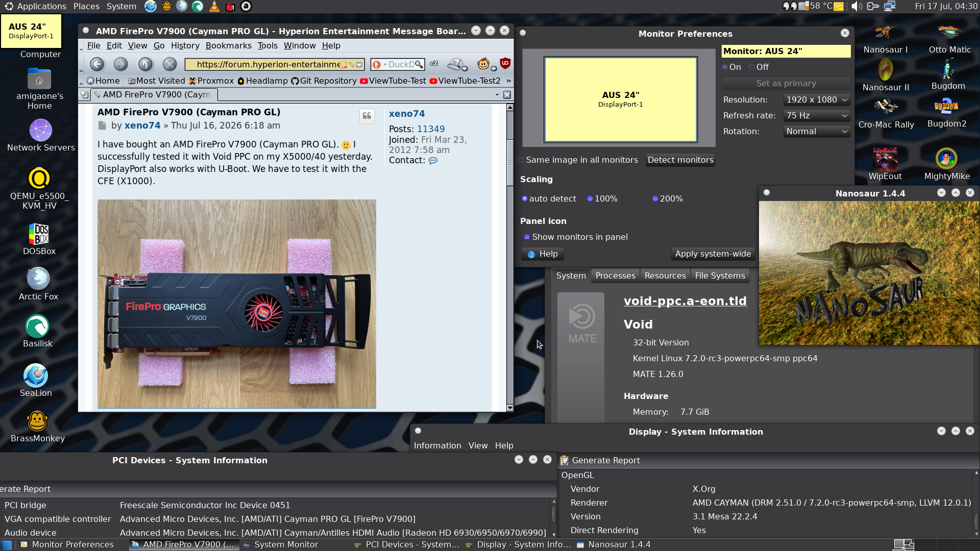Click the sticky notes tray icon

tap(839, 6)
